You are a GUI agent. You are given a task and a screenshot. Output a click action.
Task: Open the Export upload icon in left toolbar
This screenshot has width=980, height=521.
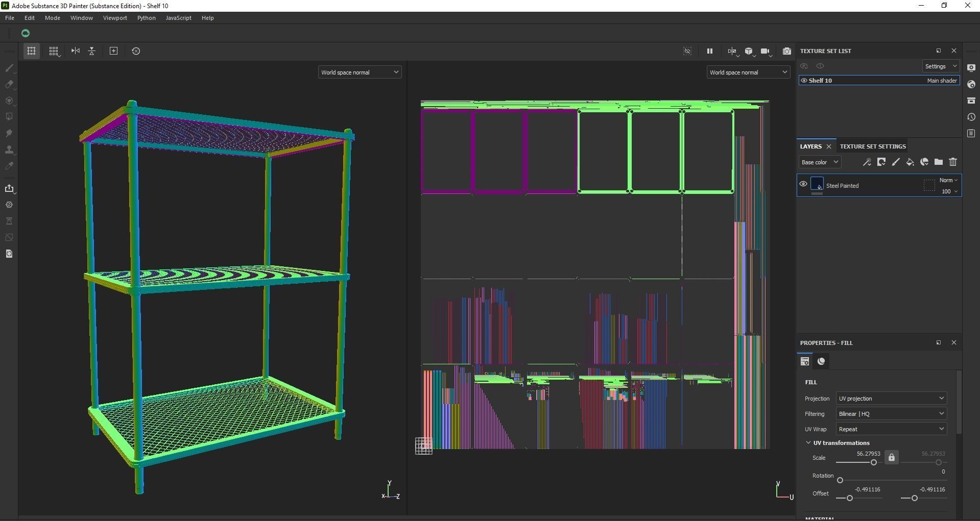pyautogui.click(x=9, y=188)
